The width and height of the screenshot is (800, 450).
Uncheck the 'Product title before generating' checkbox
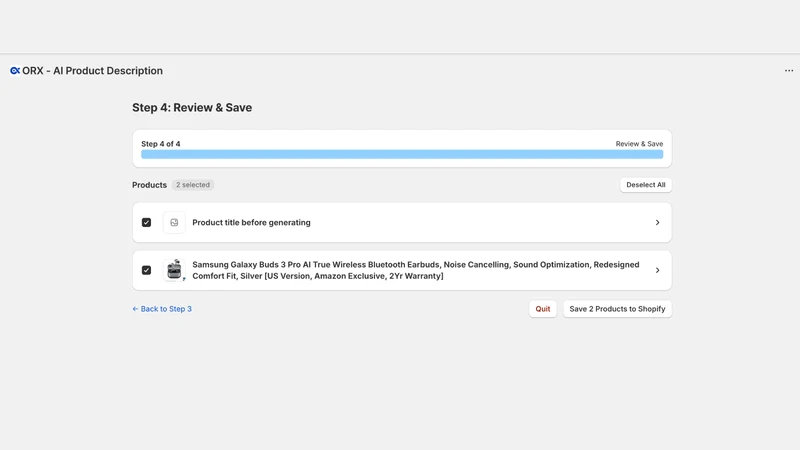[x=146, y=222]
